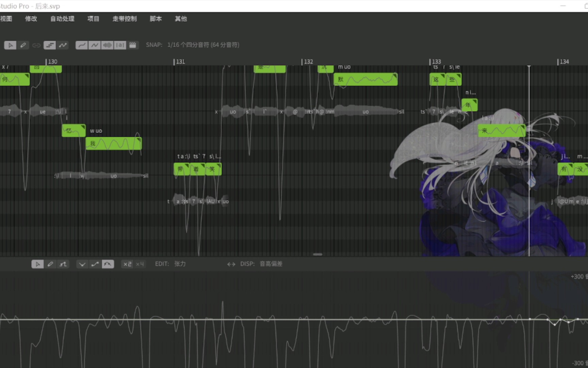Select the 默 note

coord(365,79)
